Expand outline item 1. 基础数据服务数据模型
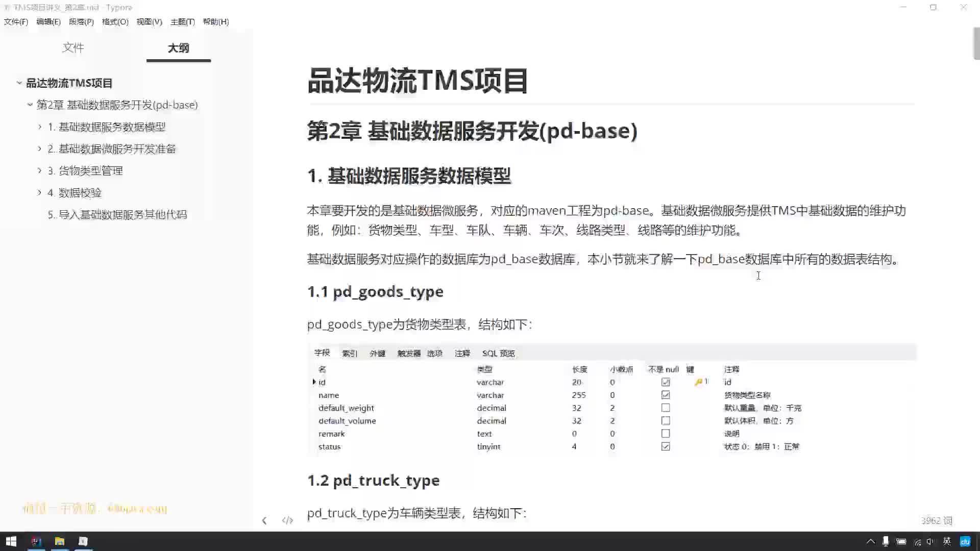The height and width of the screenshot is (551, 980). point(40,127)
